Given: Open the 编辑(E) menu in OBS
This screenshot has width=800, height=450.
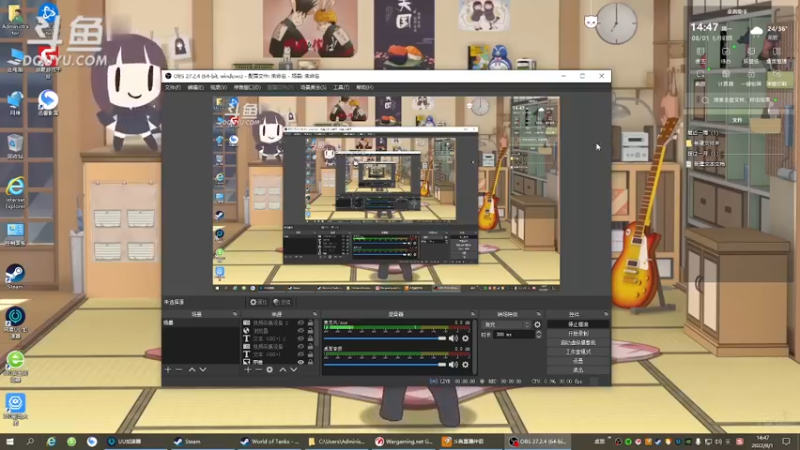Looking at the screenshot, I should click(x=195, y=87).
